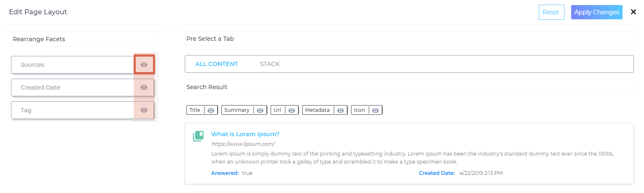Toggle the Icon field visibility
This screenshot has width=644, height=193.
[375, 110]
